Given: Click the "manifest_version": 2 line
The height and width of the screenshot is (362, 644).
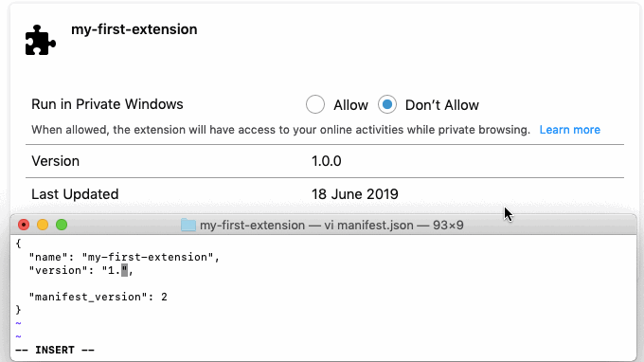Looking at the screenshot, I should (x=98, y=297).
